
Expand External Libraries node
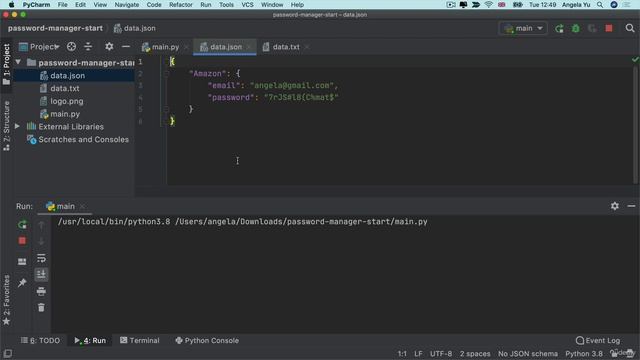[18, 127]
